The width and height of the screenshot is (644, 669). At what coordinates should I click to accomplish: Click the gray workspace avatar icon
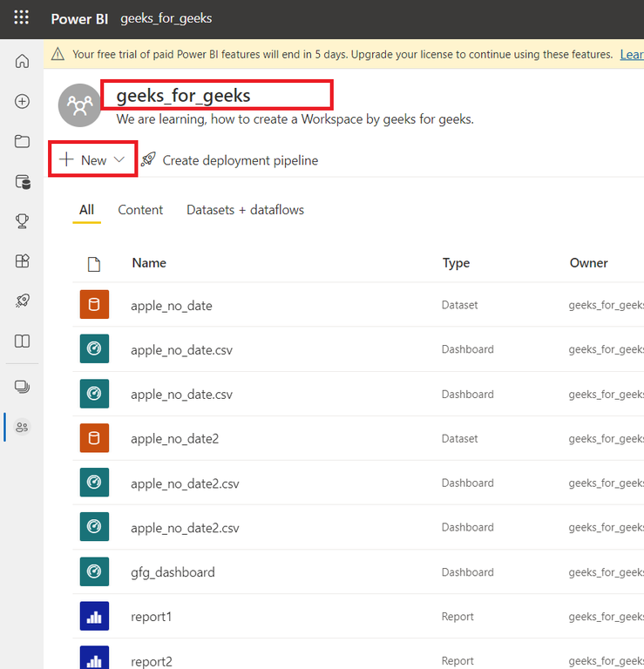(79, 105)
